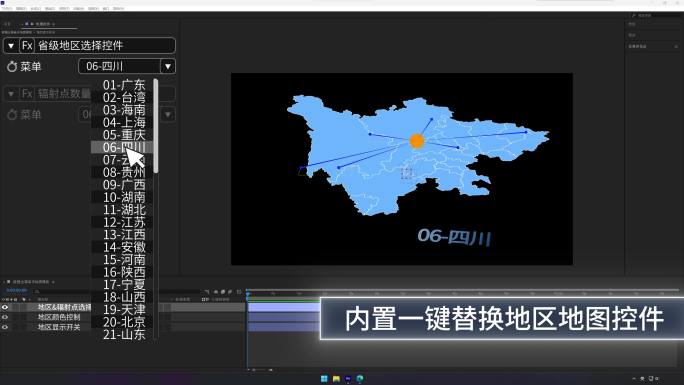This screenshot has width=684, height=385.
Task: Choose 11-湖北 in the dropdown list
Action: pyautogui.click(x=123, y=210)
